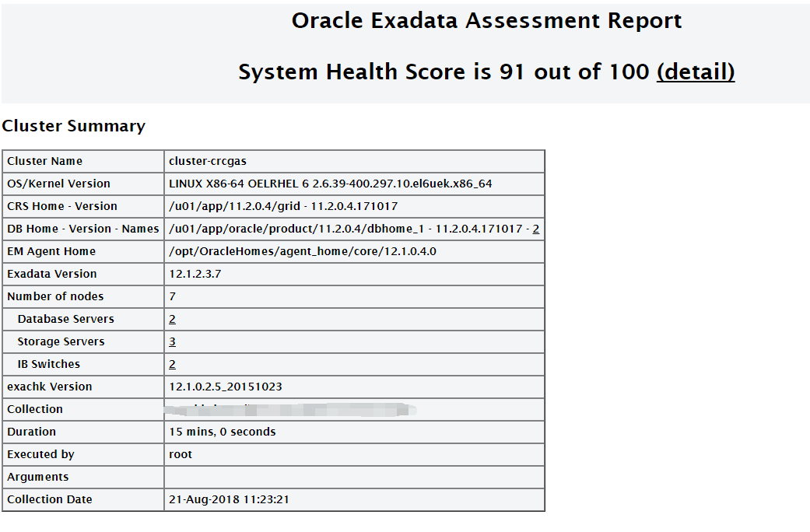The width and height of the screenshot is (810, 532).
Task: Click the "LINUX X86-64 OELRHEL 6" kernel value
Action: pyautogui.click(x=331, y=184)
